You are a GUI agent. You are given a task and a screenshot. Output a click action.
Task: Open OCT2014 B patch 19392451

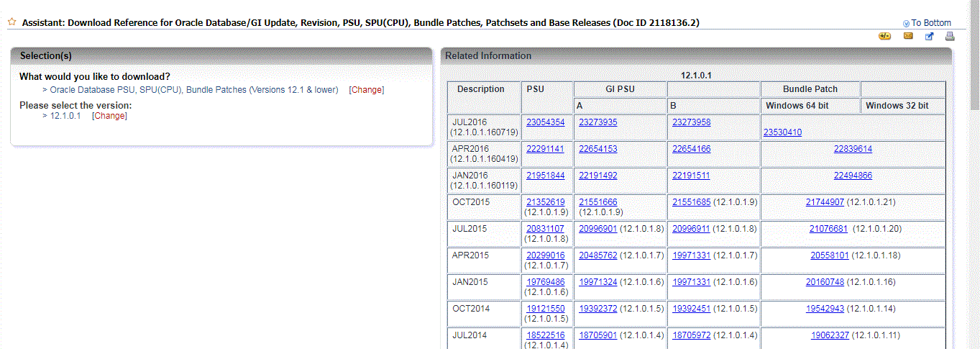(692, 309)
